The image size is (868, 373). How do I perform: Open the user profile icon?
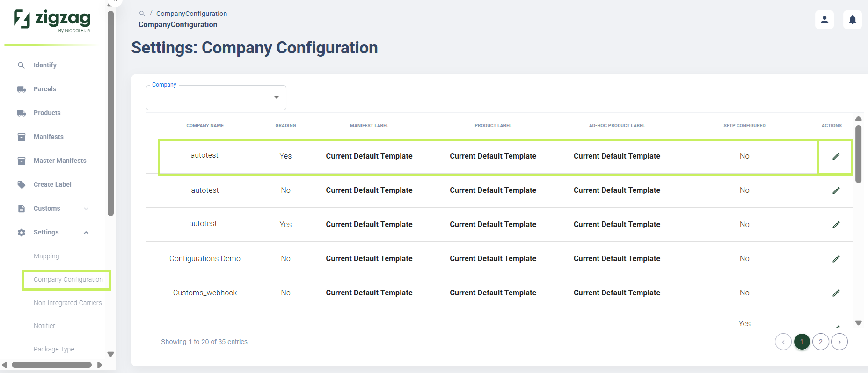pyautogui.click(x=824, y=20)
